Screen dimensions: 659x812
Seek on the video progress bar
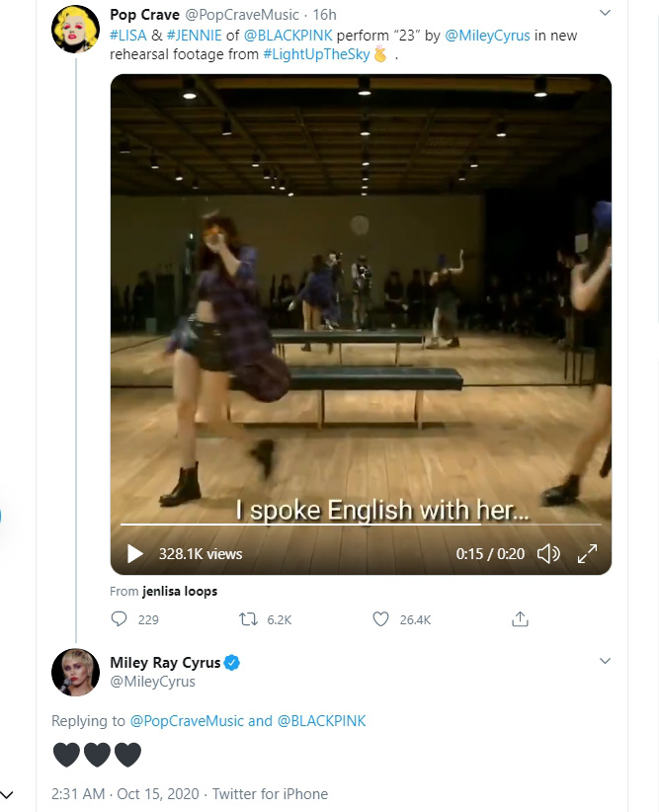point(361,525)
